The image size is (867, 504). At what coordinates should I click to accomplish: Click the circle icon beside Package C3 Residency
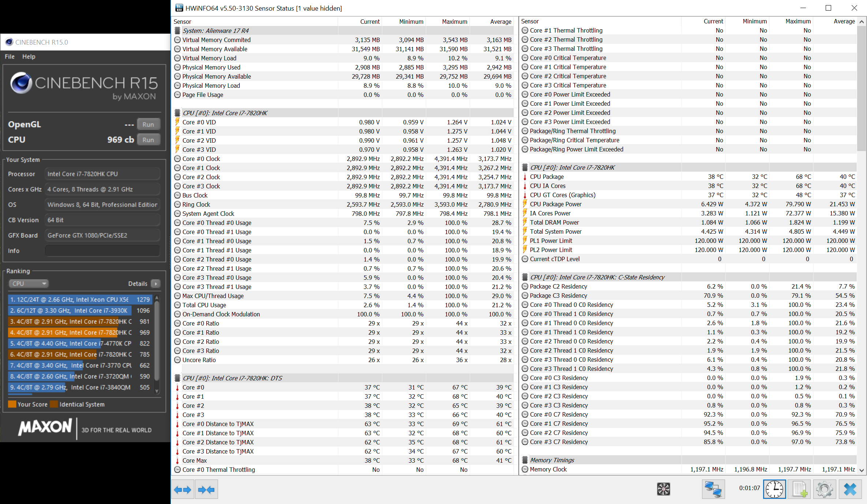pyautogui.click(x=525, y=296)
